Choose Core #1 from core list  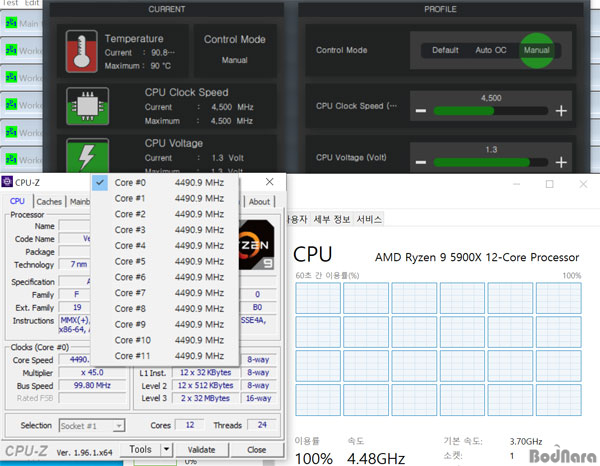point(165,198)
